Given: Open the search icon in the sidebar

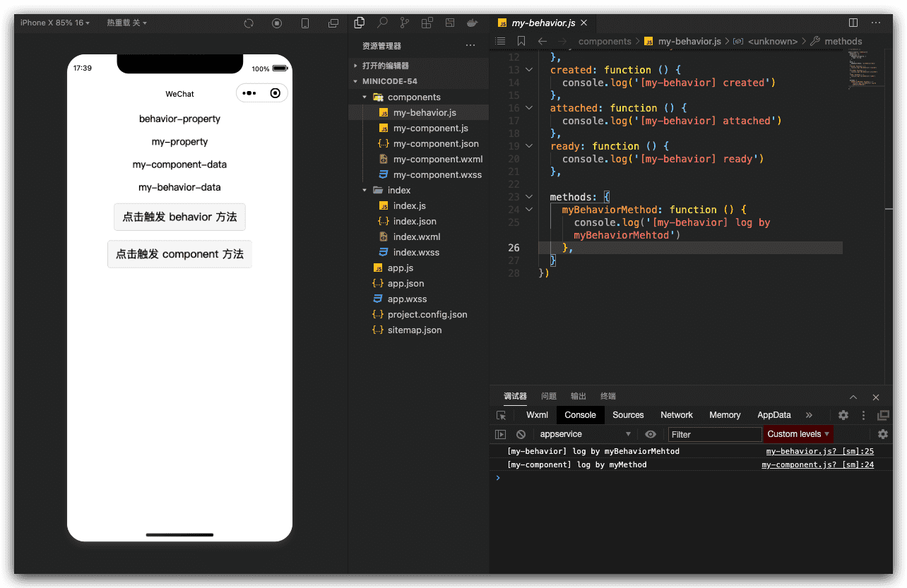Looking at the screenshot, I should pyautogui.click(x=382, y=23).
